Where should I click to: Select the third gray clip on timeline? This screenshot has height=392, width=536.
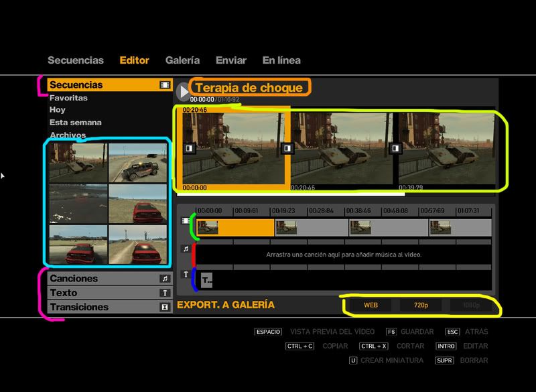click(x=389, y=228)
